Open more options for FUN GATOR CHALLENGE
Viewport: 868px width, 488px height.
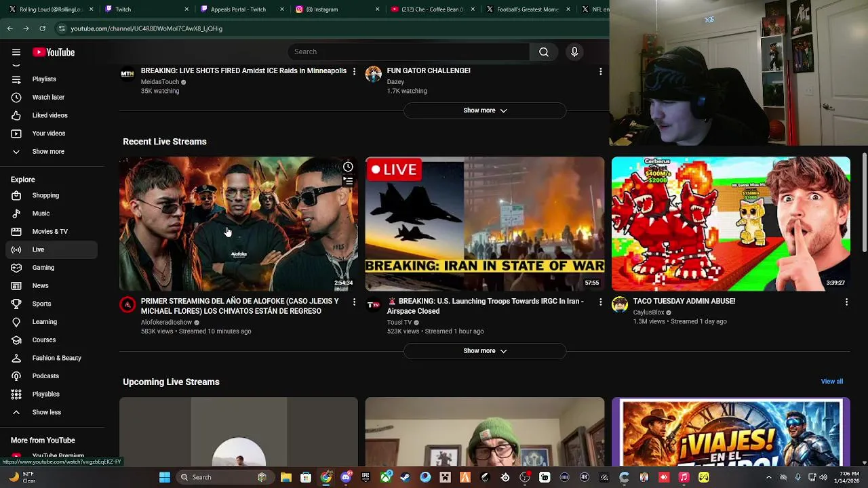tap(600, 71)
